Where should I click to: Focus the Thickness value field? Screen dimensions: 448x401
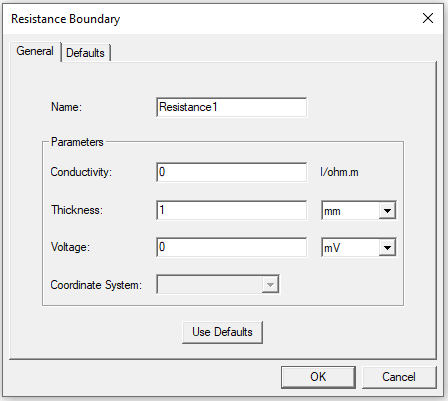231,210
